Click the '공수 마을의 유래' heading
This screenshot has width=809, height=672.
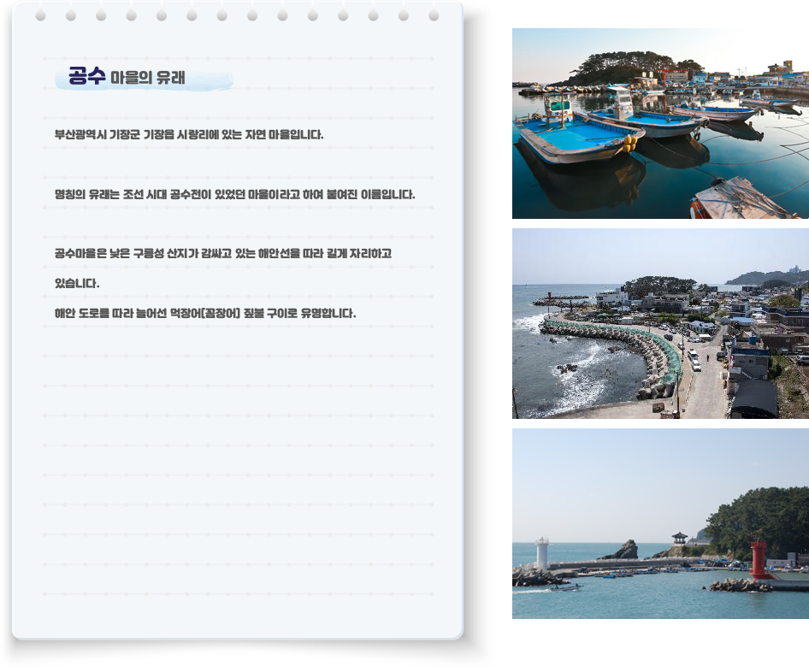[127, 77]
